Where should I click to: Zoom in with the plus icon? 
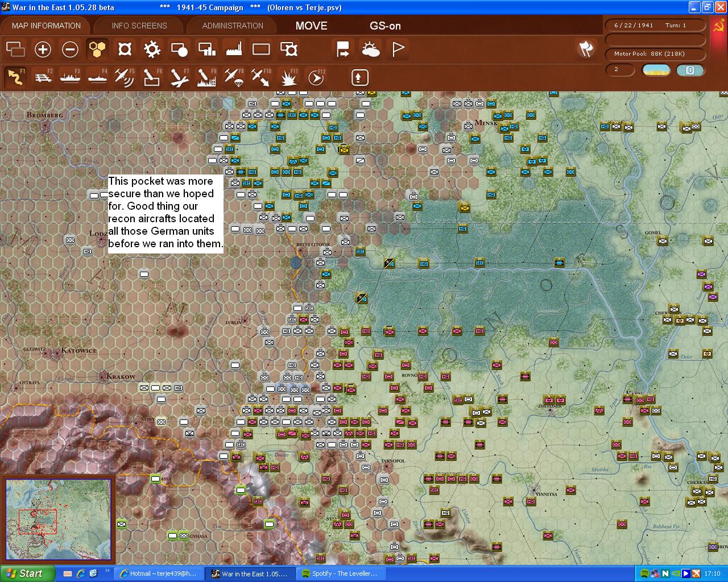43,49
